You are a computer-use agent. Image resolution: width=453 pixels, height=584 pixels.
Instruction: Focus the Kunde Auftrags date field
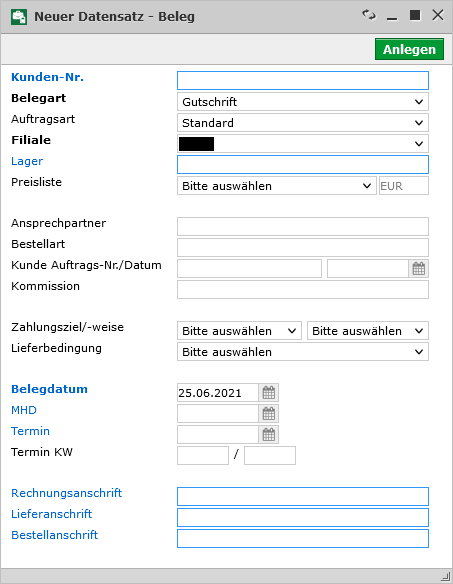[368, 269]
